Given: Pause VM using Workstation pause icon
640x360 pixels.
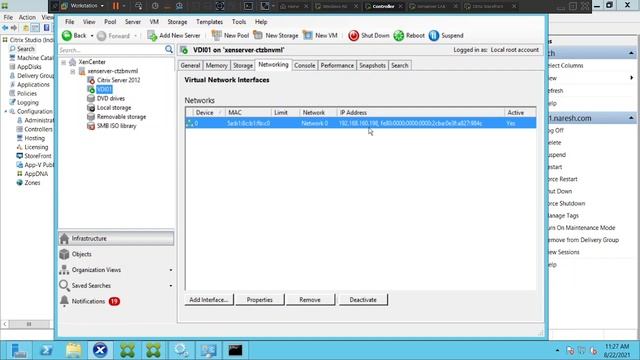Looking at the screenshot, I should 116,6.
